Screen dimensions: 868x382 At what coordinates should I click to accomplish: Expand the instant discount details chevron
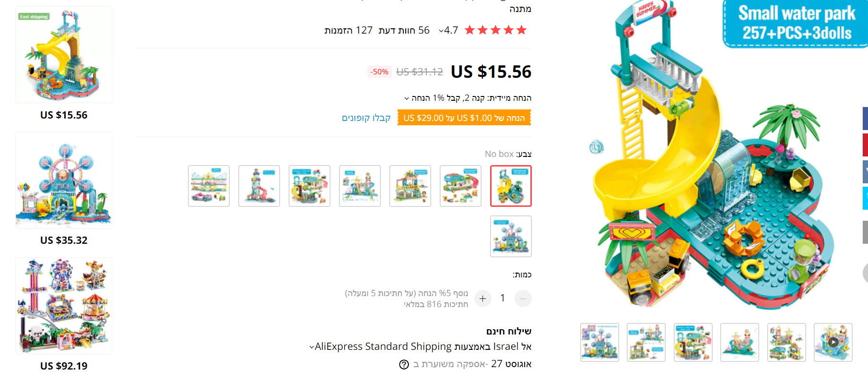[407, 98]
